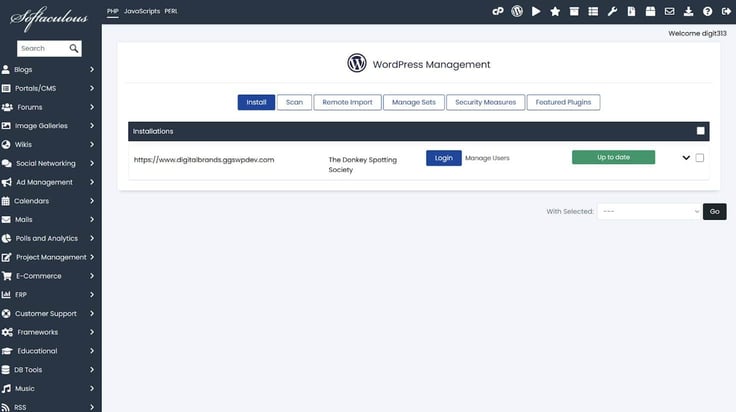Open the cPanel icon in top bar
The width and height of the screenshot is (736, 412).
tap(498, 11)
